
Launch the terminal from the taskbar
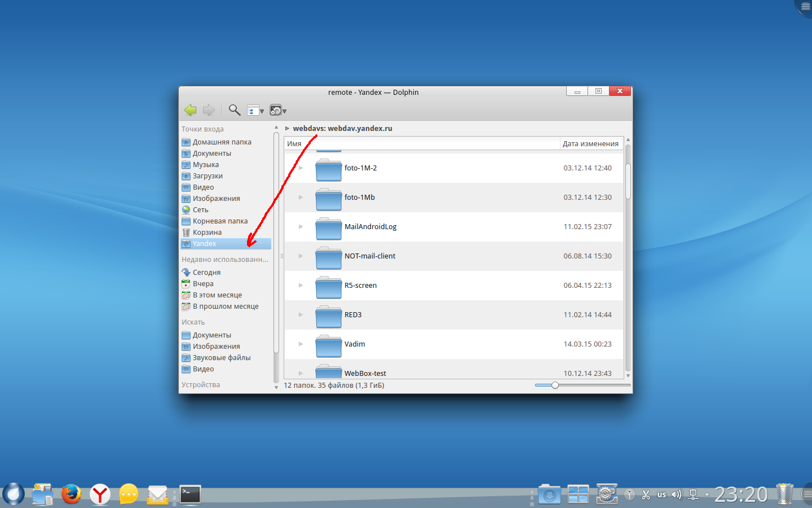[x=190, y=494]
